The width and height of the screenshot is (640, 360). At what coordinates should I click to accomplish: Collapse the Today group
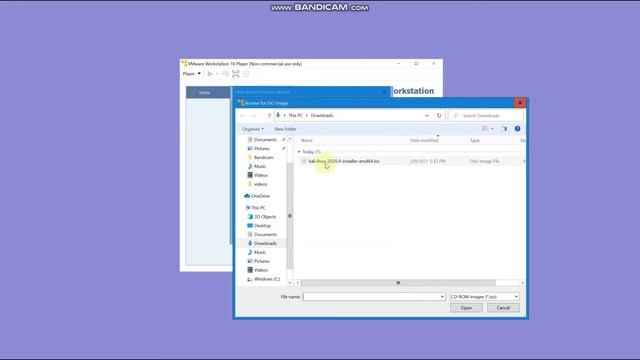coord(299,152)
